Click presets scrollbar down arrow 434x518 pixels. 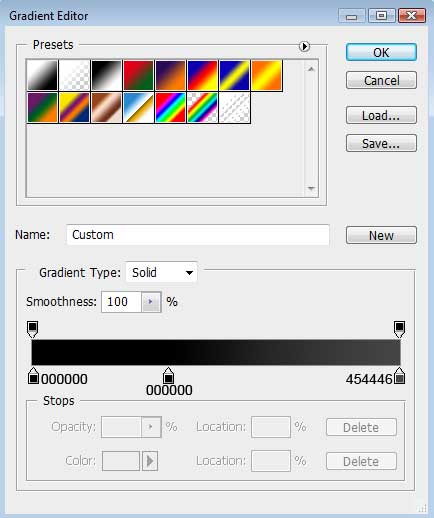(311, 189)
